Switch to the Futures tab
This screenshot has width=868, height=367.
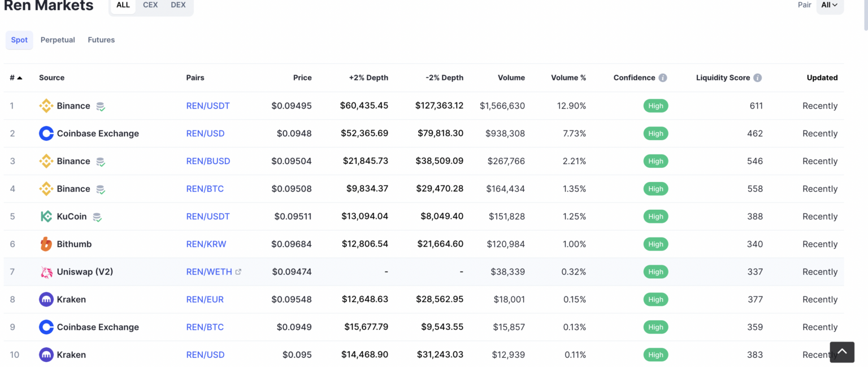(101, 40)
